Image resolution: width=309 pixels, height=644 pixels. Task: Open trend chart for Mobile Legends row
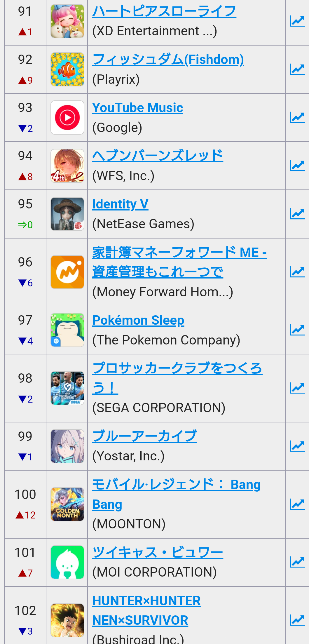[x=297, y=504]
